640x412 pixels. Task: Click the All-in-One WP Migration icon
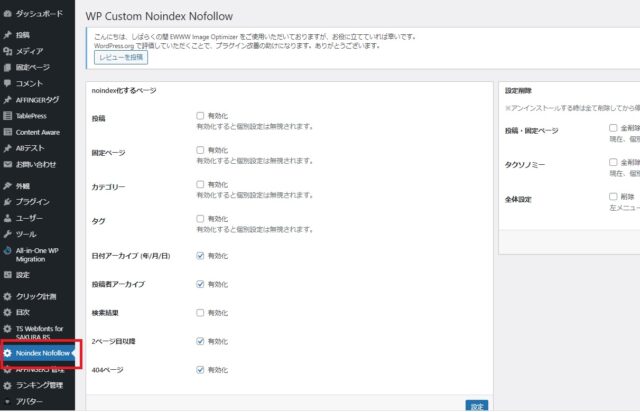pyautogui.click(x=7, y=251)
